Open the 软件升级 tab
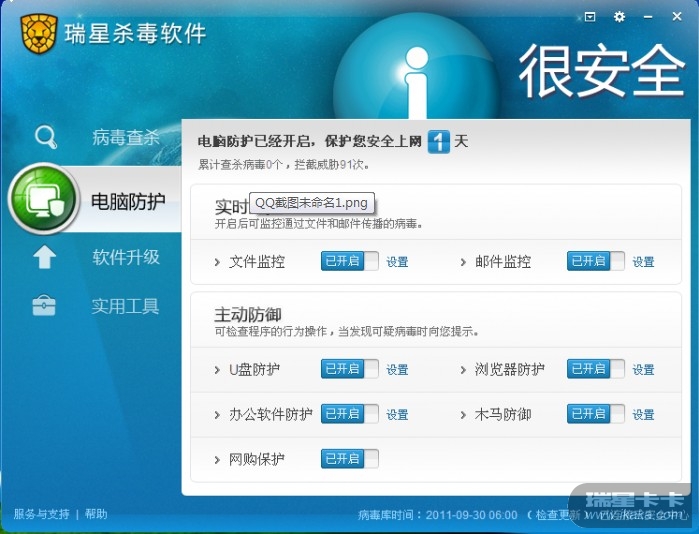The image size is (699, 534). tap(126, 257)
